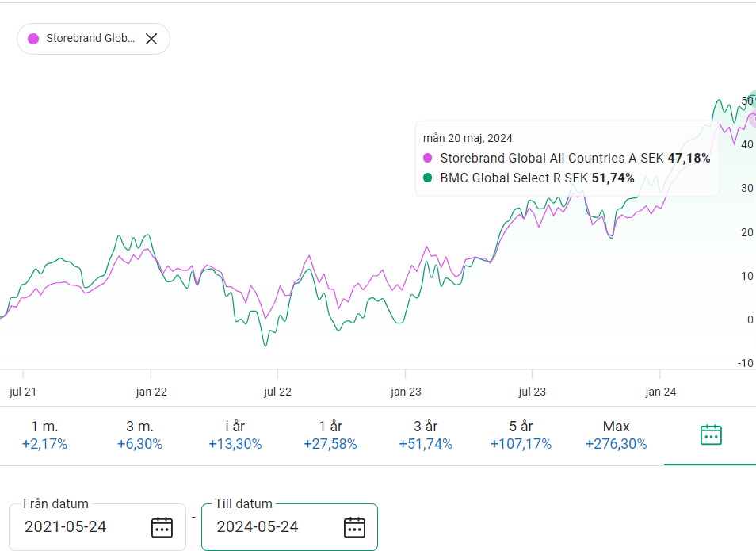Click the purple Storebrand dot in tooltip

tap(428, 159)
